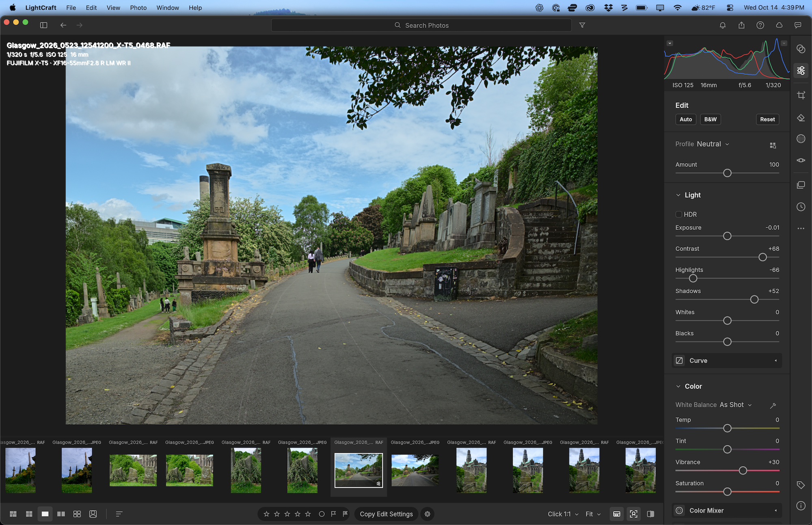Enable the HDR checkbox
The height and width of the screenshot is (525, 812).
[678, 214]
